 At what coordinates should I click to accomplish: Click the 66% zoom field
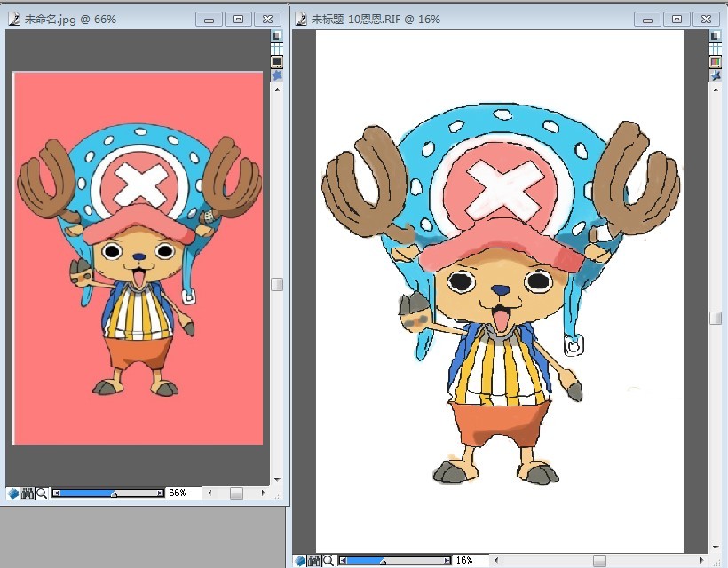tap(184, 493)
